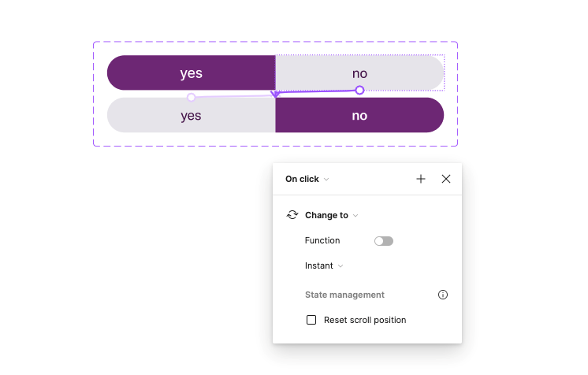Close the On click interaction panel

pyautogui.click(x=446, y=179)
